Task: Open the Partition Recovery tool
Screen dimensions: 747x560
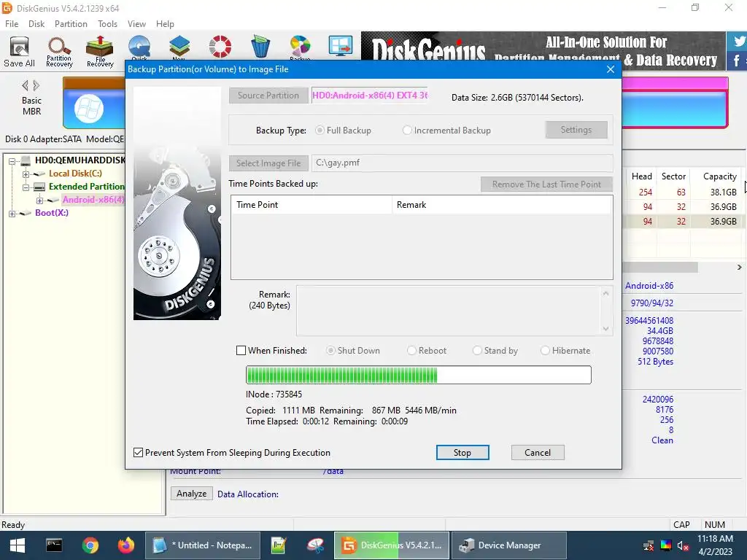Action: pos(59,52)
